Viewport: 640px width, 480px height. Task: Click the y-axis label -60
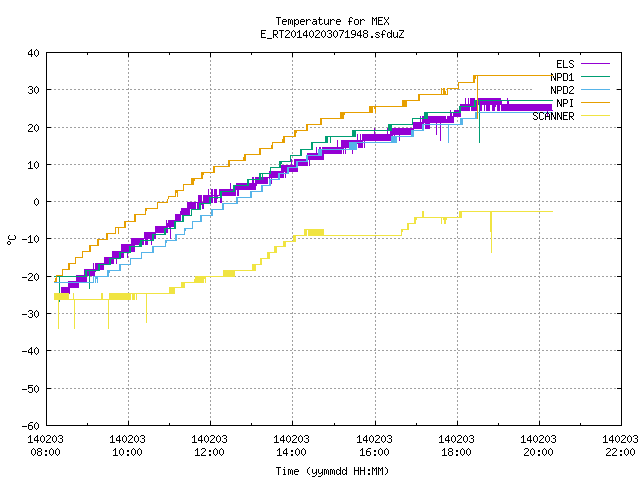(31, 425)
